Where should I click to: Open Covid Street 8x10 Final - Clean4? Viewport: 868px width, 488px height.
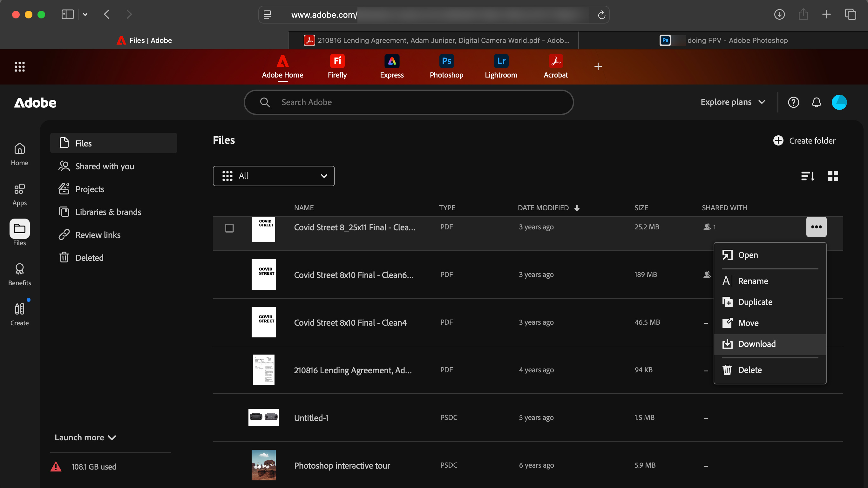[350, 322]
